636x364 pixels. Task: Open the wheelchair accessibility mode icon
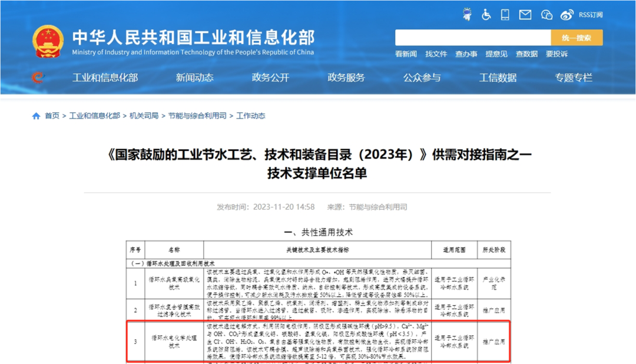(x=486, y=15)
